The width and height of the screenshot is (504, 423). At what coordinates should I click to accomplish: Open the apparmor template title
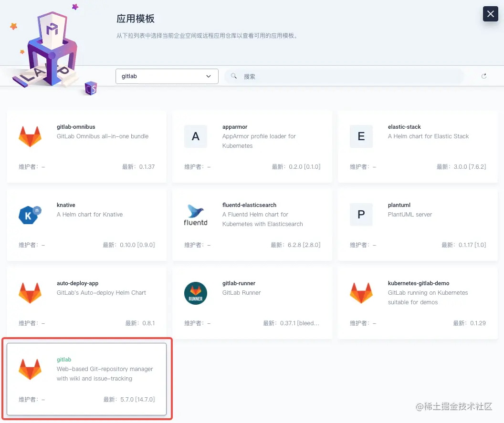click(x=235, y=127)
